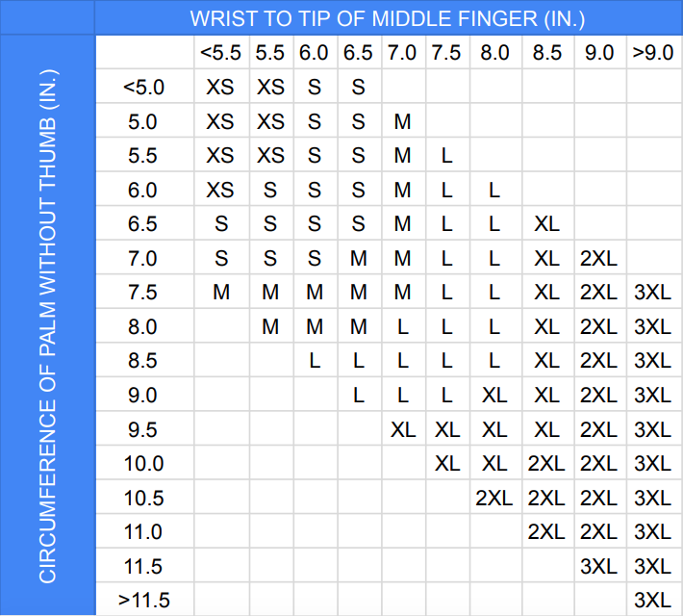Click the XL cell in row 6.5
Viewport: 683px width, 616px height.
pos(547,224)
